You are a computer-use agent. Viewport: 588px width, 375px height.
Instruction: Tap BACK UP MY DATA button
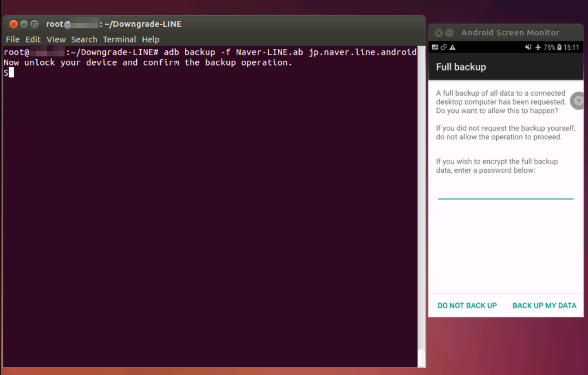pyautogui.click(x=544, y=306)
